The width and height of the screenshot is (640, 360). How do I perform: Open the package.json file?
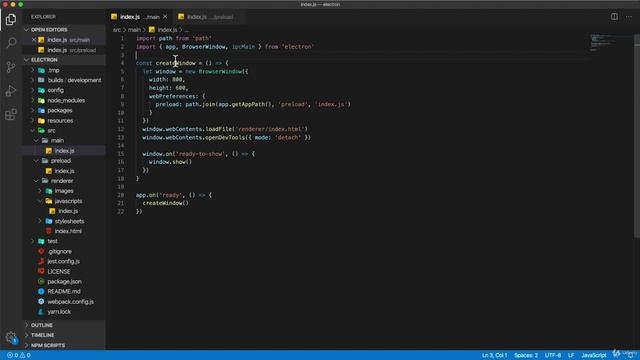[64, 282]
